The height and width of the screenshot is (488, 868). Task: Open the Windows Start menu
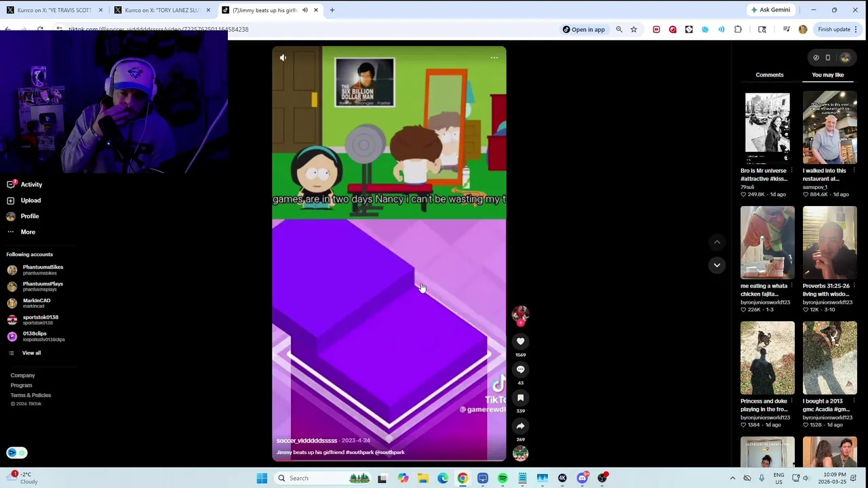coord(262,479)
